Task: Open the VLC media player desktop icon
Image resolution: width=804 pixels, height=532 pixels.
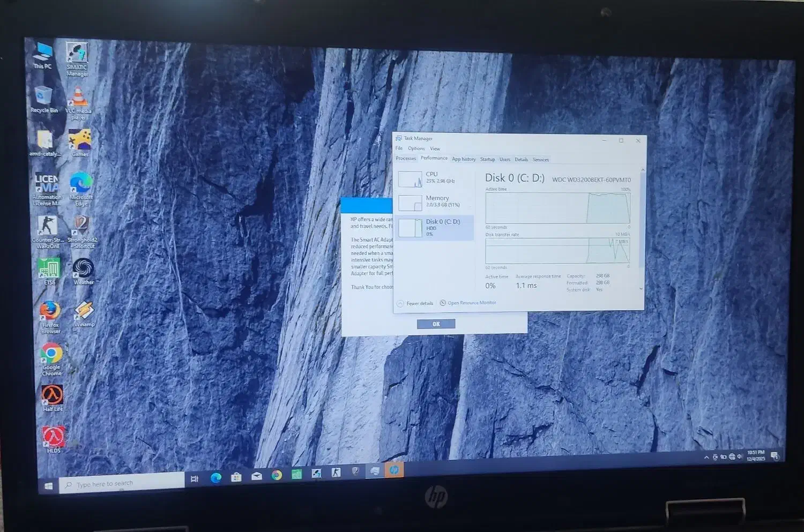Action: [x=79, y=99]
